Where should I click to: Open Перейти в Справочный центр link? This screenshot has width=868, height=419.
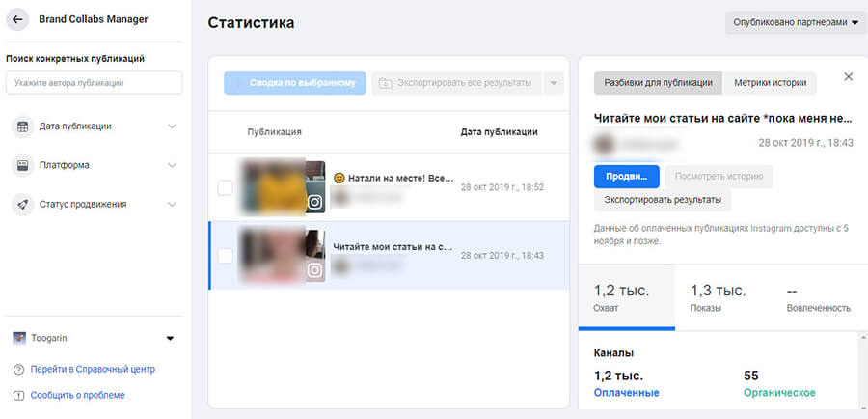(93, 369)
